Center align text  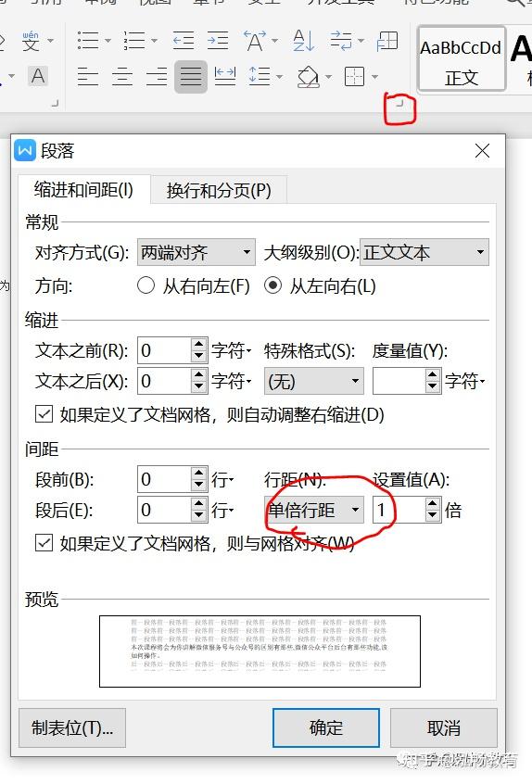(122, 77)
